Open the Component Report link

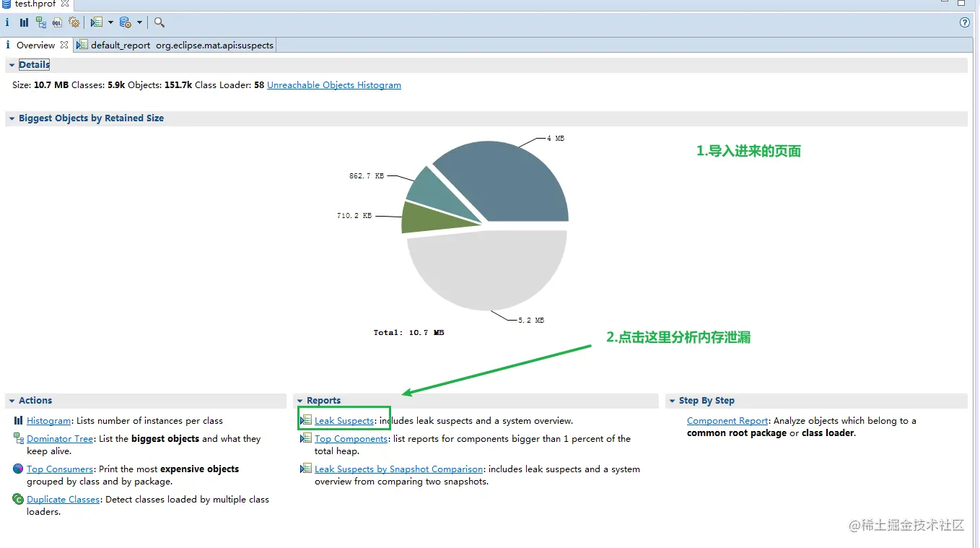click(x=727, y=421)
